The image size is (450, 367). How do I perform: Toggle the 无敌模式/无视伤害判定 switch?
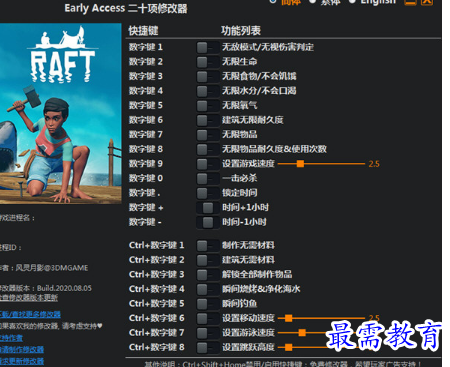click(x=207, y=47)
